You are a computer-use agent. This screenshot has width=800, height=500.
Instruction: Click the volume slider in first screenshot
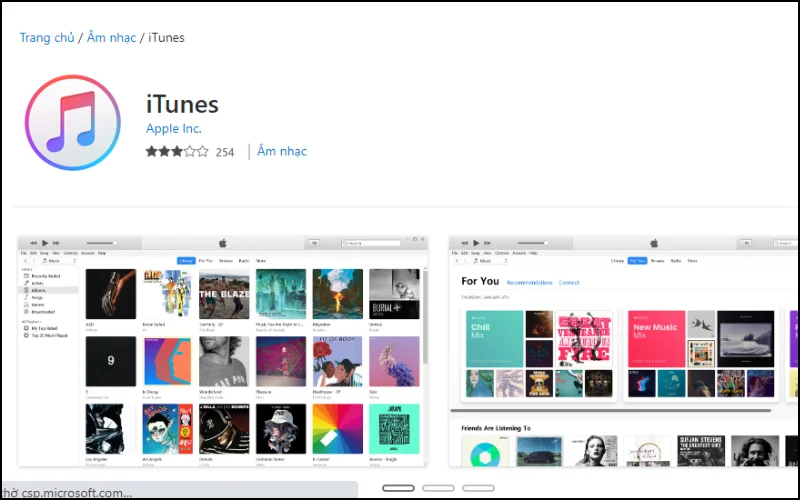pos(102,243)
